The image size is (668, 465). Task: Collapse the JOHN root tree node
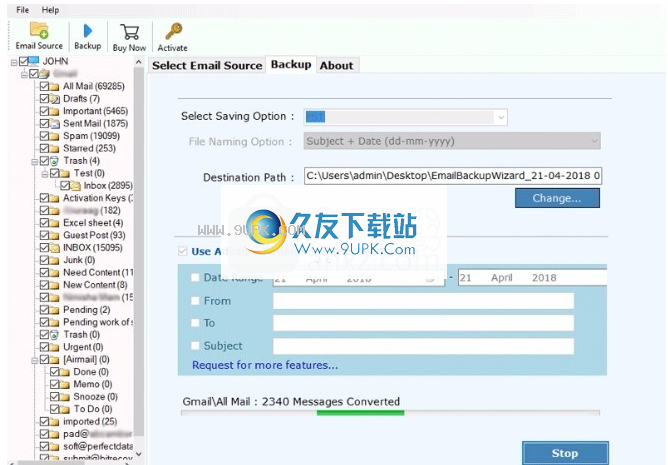pos(14,63)
